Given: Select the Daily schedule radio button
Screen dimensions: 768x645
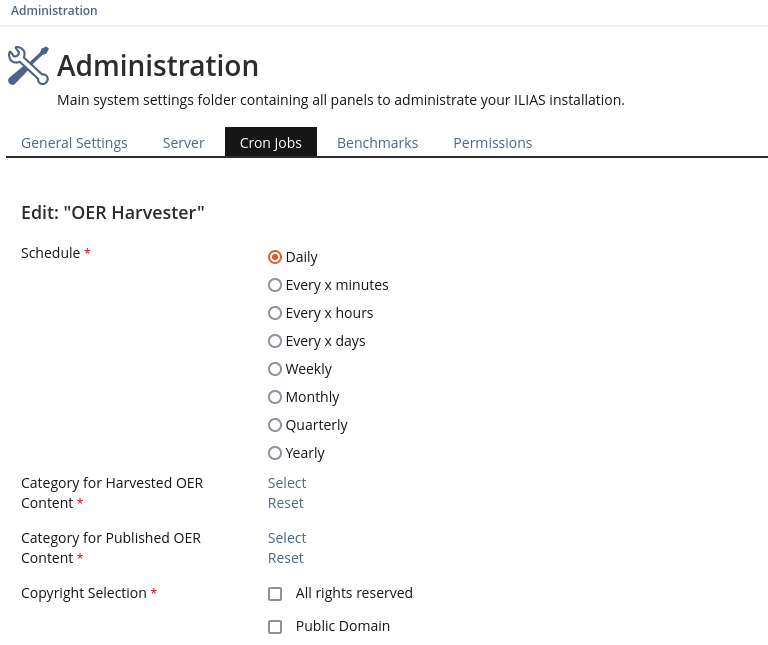Looking at the screenshot, I should click(x=275, y=257).
